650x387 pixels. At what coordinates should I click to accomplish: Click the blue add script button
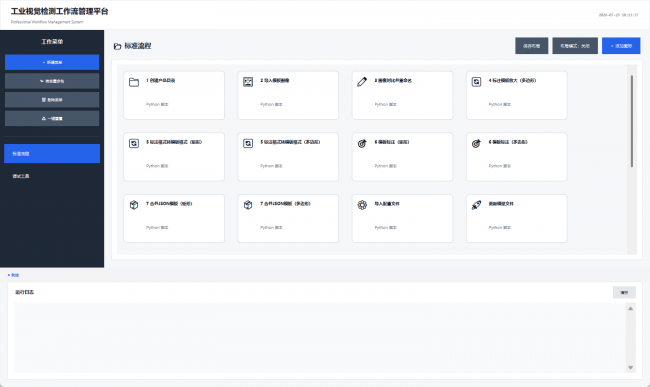621,46
